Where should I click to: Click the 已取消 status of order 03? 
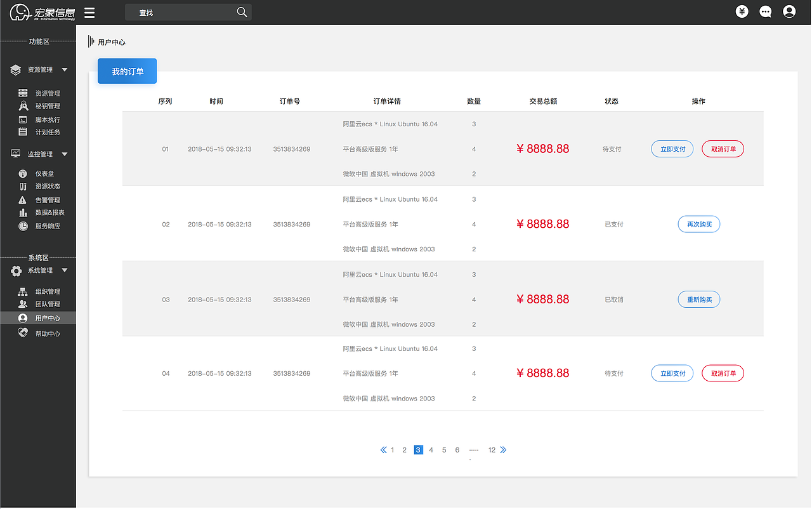[614, 300]
